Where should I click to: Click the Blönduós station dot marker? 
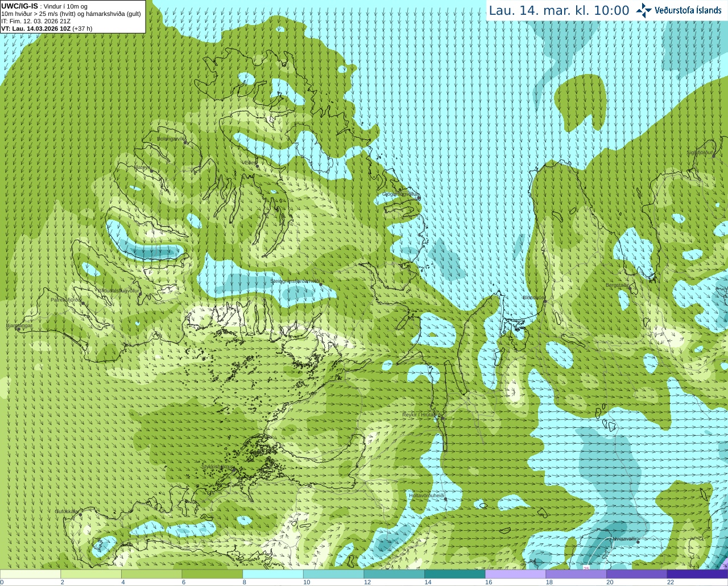point(544,301)
